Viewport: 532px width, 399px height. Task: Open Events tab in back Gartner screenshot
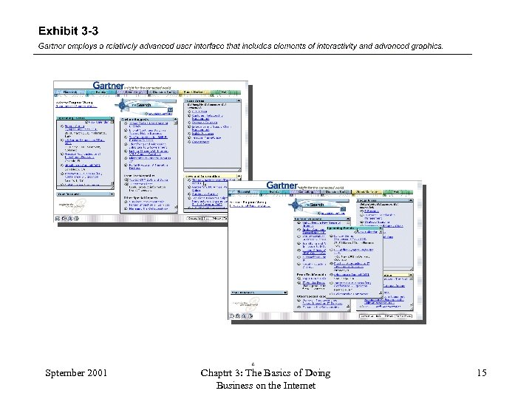(100, 92)
